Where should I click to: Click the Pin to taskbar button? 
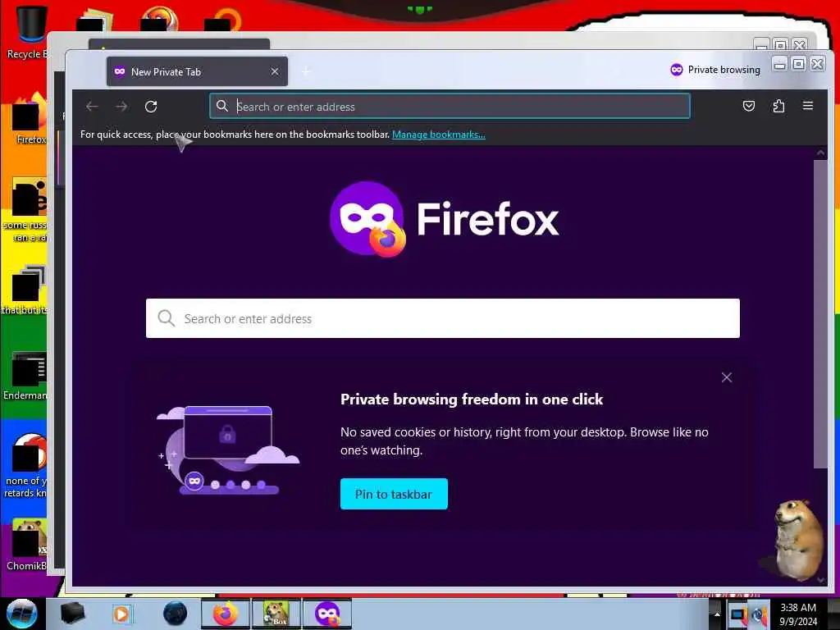[x=394, y=494]
